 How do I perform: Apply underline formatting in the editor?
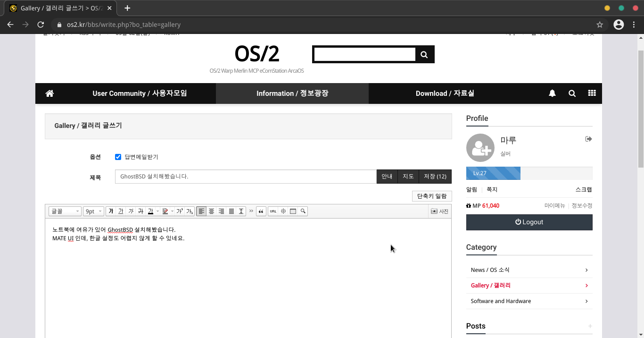121,211
